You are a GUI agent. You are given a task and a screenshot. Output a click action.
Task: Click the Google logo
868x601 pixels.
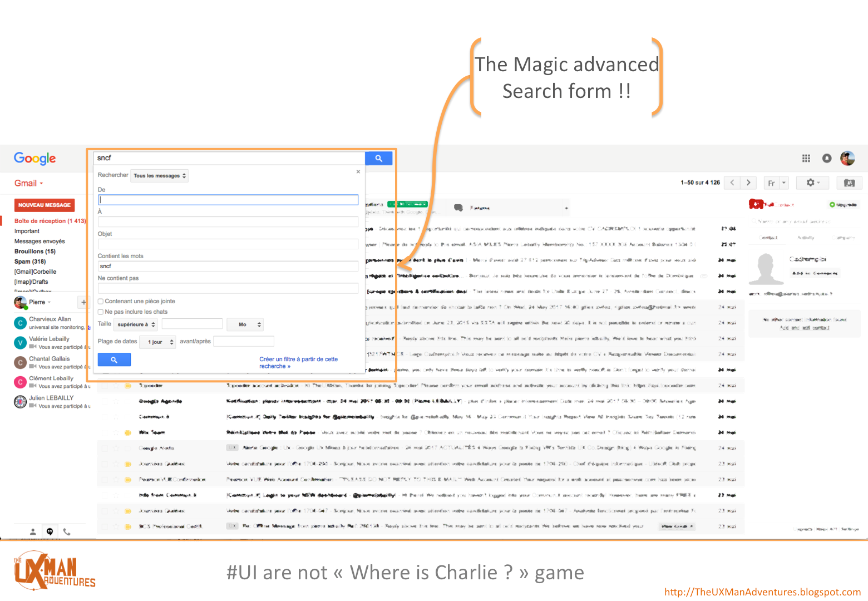35,159
